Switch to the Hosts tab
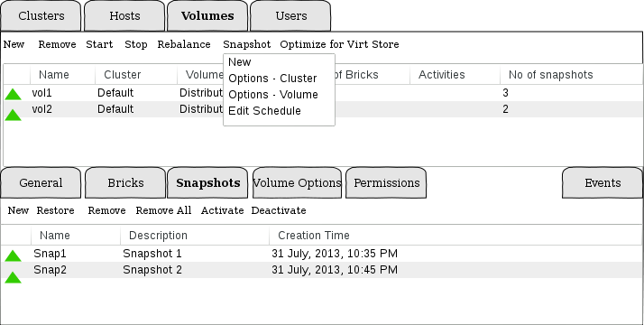This screenshot has height=325, width=644. coord(124,15)
